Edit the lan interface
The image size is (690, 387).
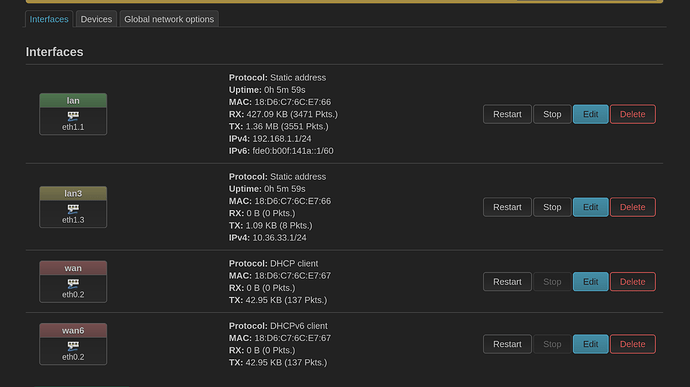(x=591, y=114)
